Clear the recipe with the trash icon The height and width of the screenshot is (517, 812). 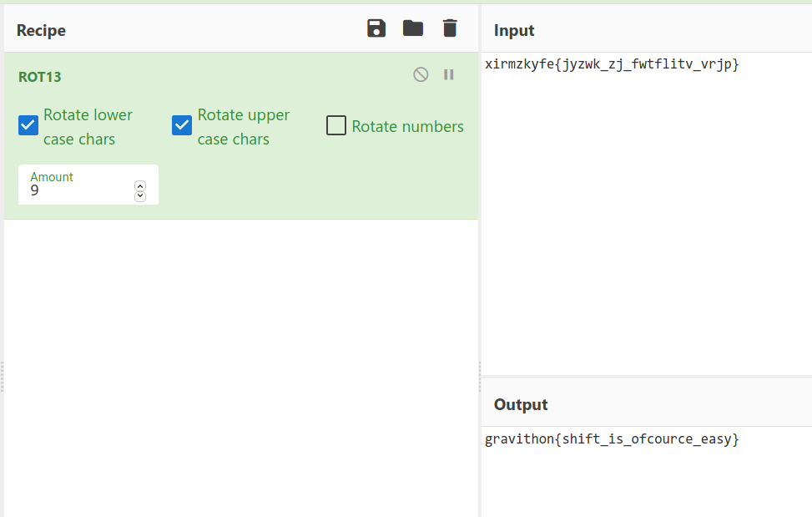pos(450,28)
